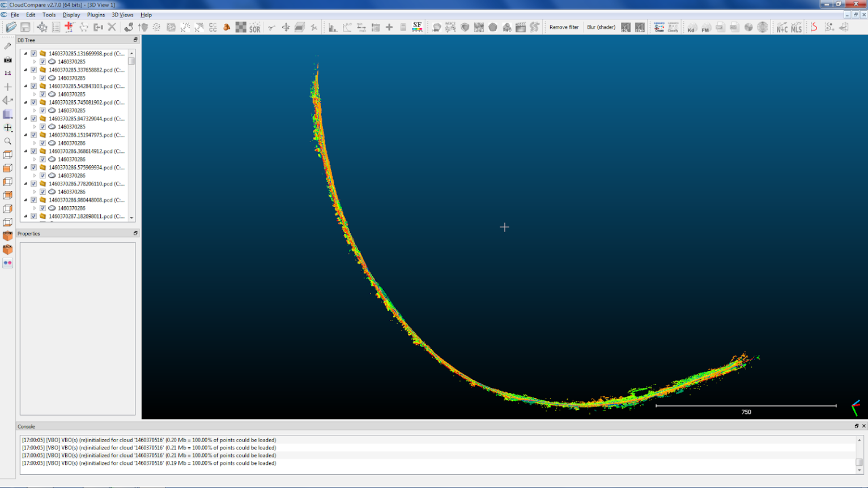Select the orange FRONT view cube
This screenshot has width=868, height=488.
8,236
